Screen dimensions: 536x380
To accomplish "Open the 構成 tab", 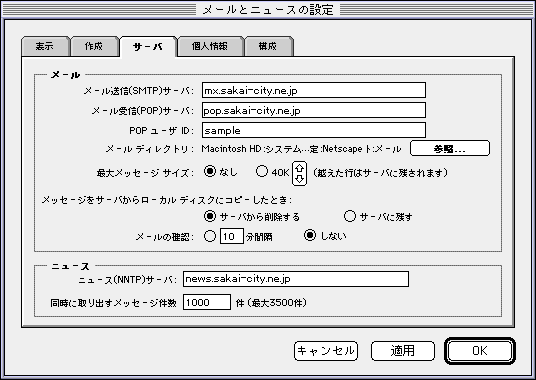I will click(268, 46).
